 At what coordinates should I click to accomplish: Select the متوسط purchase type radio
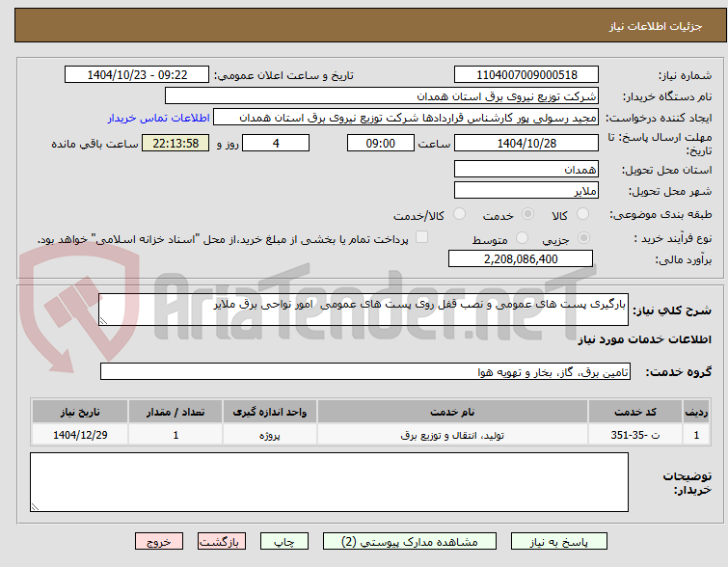[523, 238]
